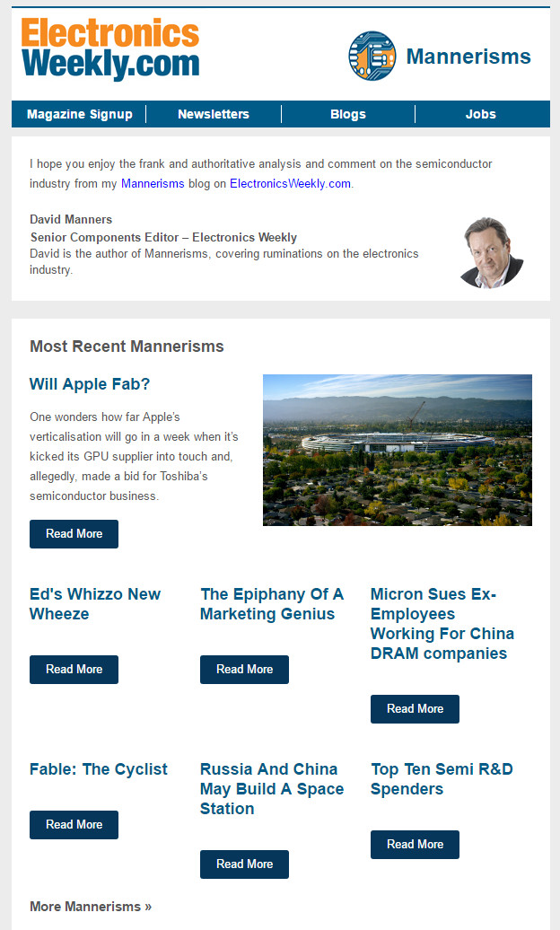The height and width of the screenshot is (930, 560).
Task: Open the Will Apple Fab? headline
Action: tap(90, 384)
